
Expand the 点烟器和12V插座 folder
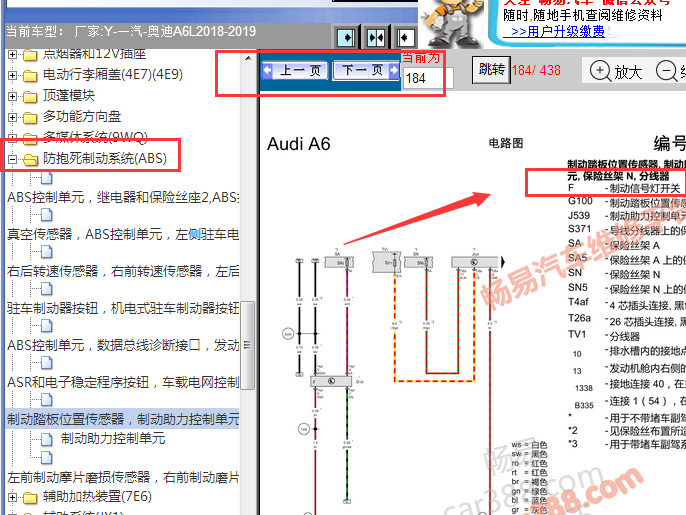coord(13,55)
